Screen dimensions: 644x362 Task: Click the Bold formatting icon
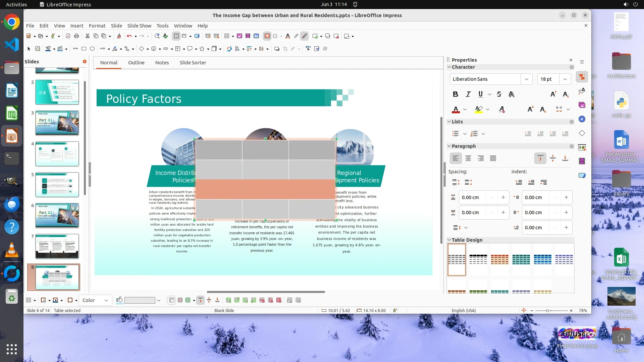pos(455,94)
